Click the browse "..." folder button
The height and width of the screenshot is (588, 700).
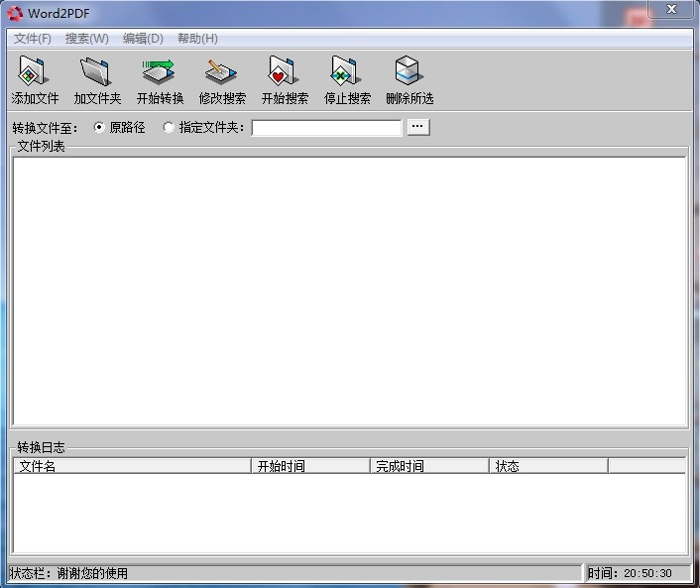point(418,127)
